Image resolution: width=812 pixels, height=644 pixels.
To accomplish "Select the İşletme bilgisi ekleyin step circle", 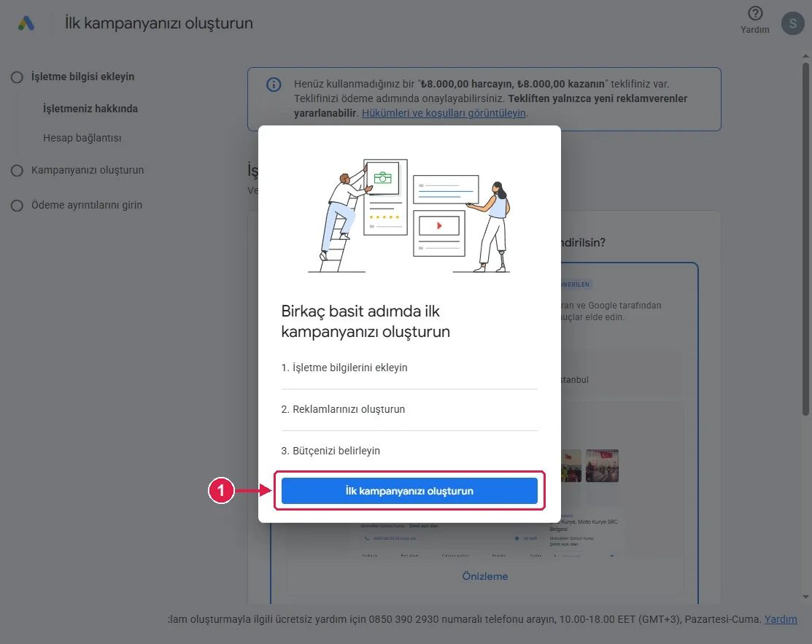I will (17, 77).
